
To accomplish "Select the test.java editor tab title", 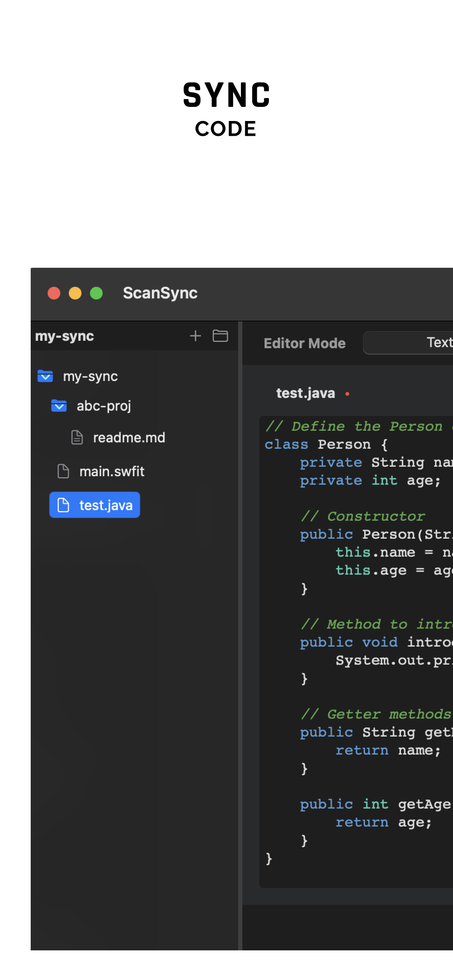I will coord(306,393).
